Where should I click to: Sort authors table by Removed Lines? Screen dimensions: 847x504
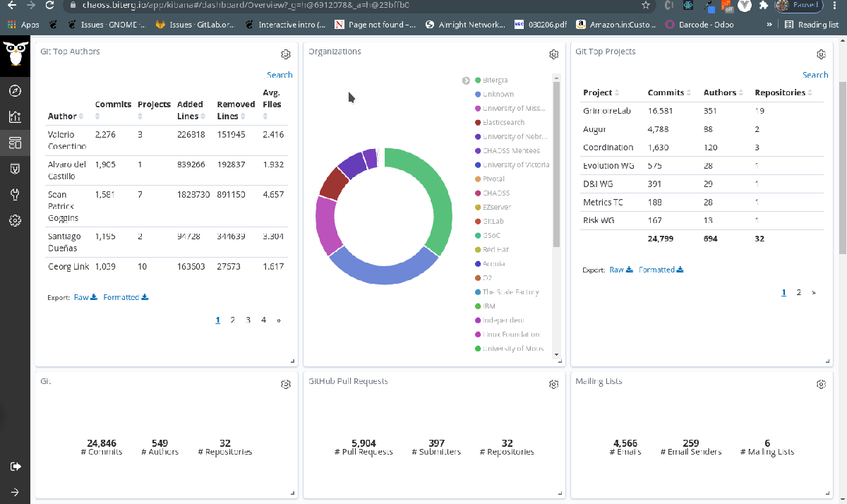(x=236, y=110)
